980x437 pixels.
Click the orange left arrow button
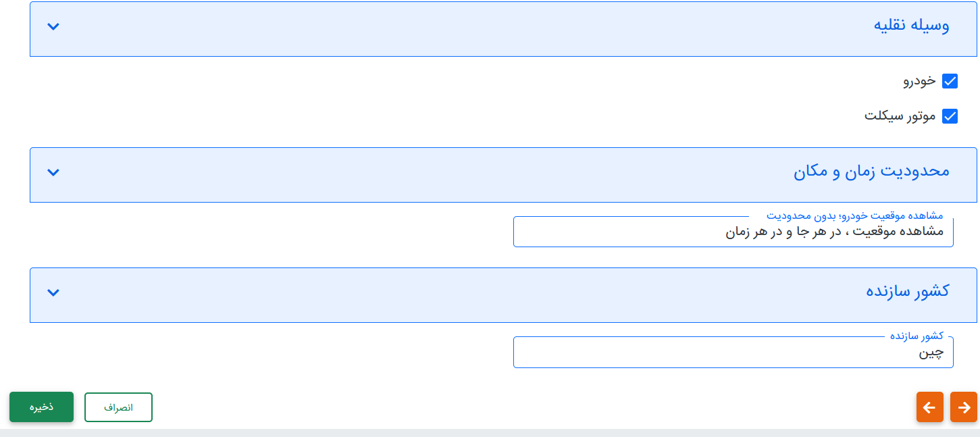(929, 407)
